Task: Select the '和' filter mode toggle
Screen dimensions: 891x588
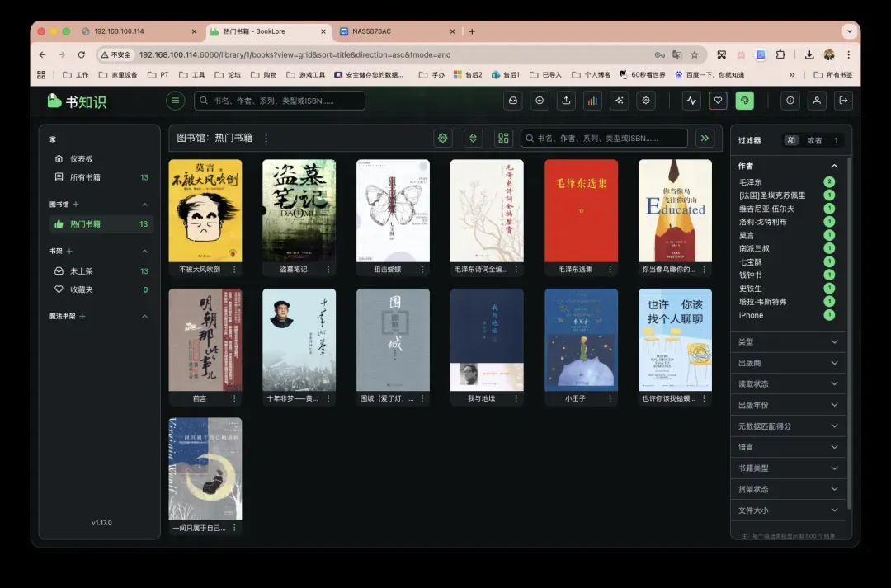Action: [791, 140]
